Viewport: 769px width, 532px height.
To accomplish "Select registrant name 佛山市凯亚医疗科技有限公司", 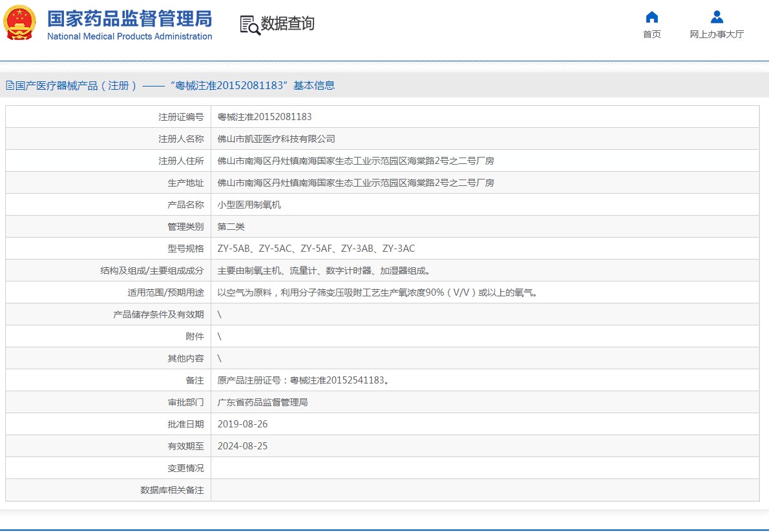I will coord(276,139).
